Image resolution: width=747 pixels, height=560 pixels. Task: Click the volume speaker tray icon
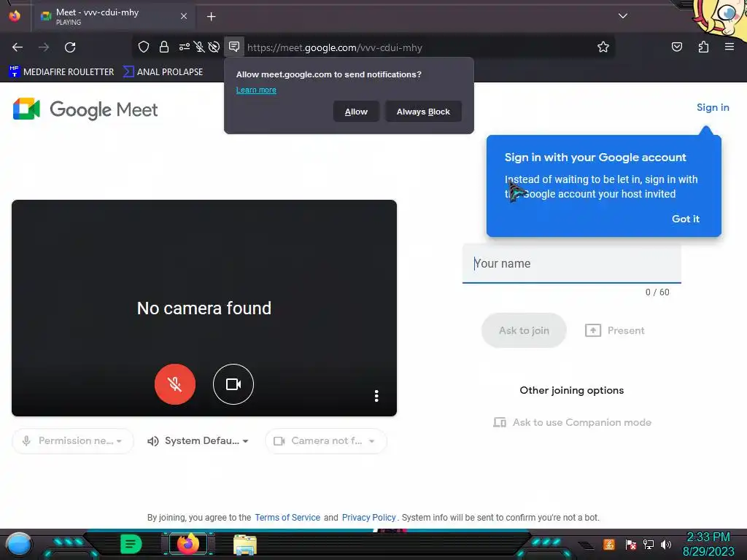[666, 545]
